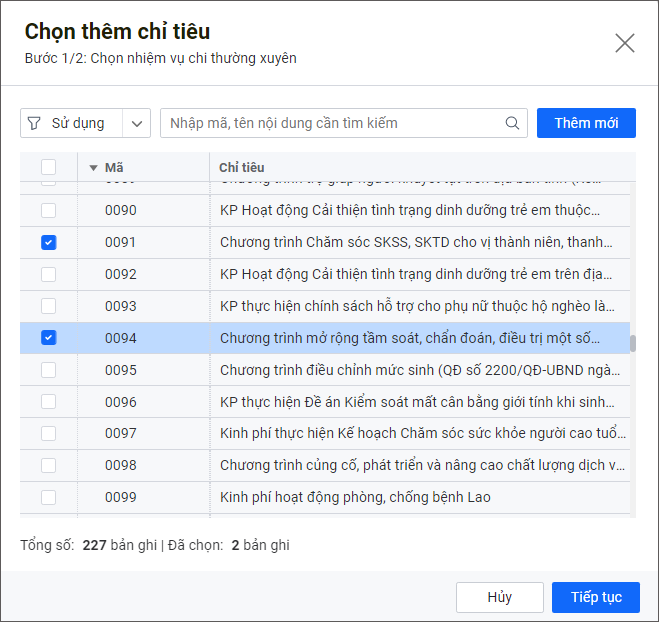Open the Sử dụng filter dropdown arrow
This screenshot has height=622, width=659.
pyautogui.click(x=137, y=123)
